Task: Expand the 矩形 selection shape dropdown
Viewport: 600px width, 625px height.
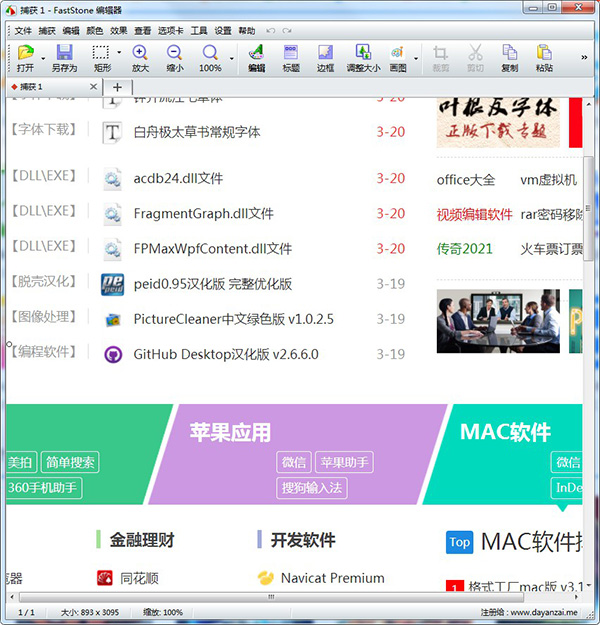Action: click(119, 52)
